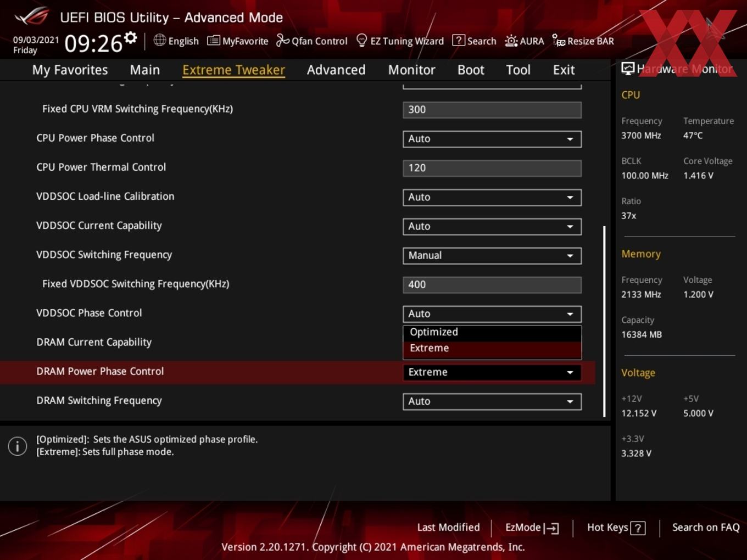747x560 pixels.
Task: Open the Tool tab
Action: pos(519,70)
